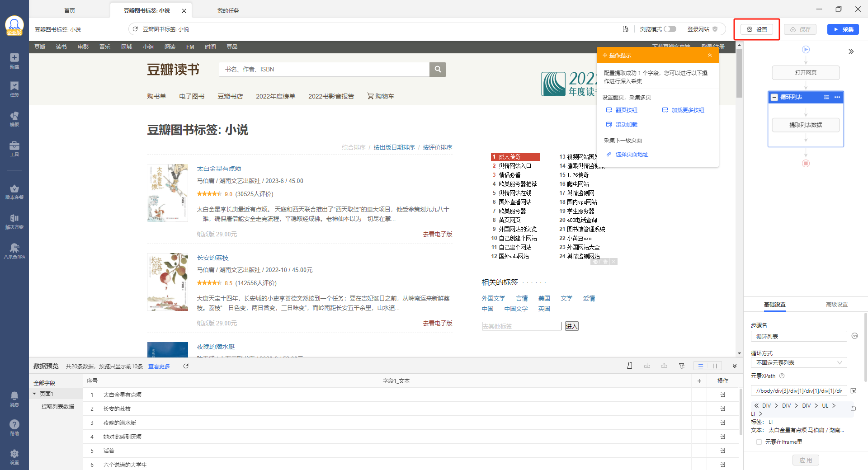Image resolution: width=868 pixels, height=470 pixels.
Task: Toggle the 浏览模式 switch
Action: click(670, 29)
